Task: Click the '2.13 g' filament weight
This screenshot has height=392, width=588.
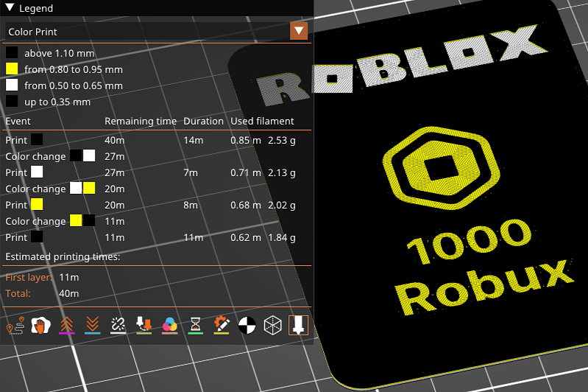Action: 282,172
